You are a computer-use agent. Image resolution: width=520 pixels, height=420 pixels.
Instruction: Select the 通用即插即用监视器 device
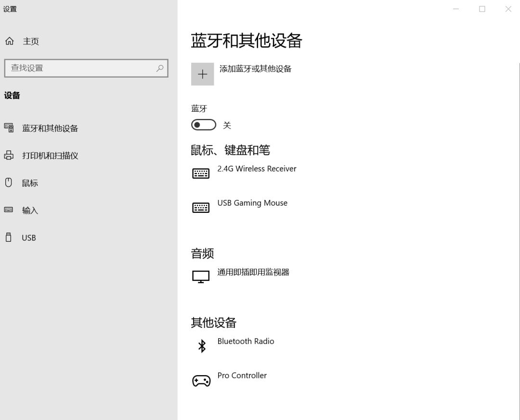coord(253,272)
